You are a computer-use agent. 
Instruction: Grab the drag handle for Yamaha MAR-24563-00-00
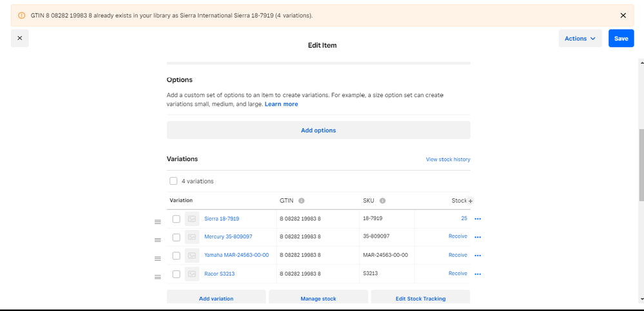[x=157, y=259]
